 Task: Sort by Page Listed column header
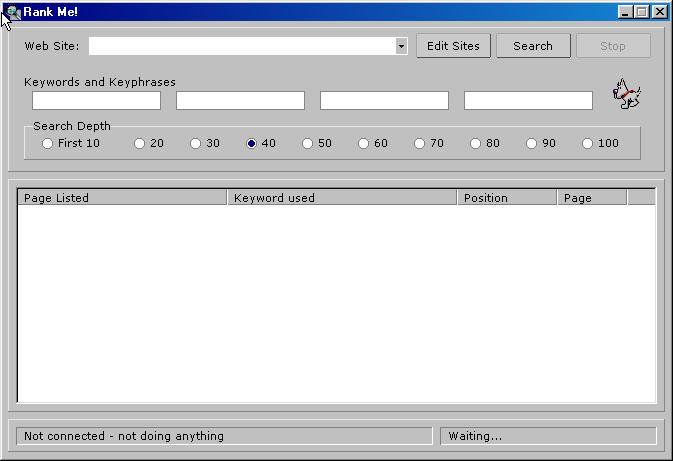[122, 198]
